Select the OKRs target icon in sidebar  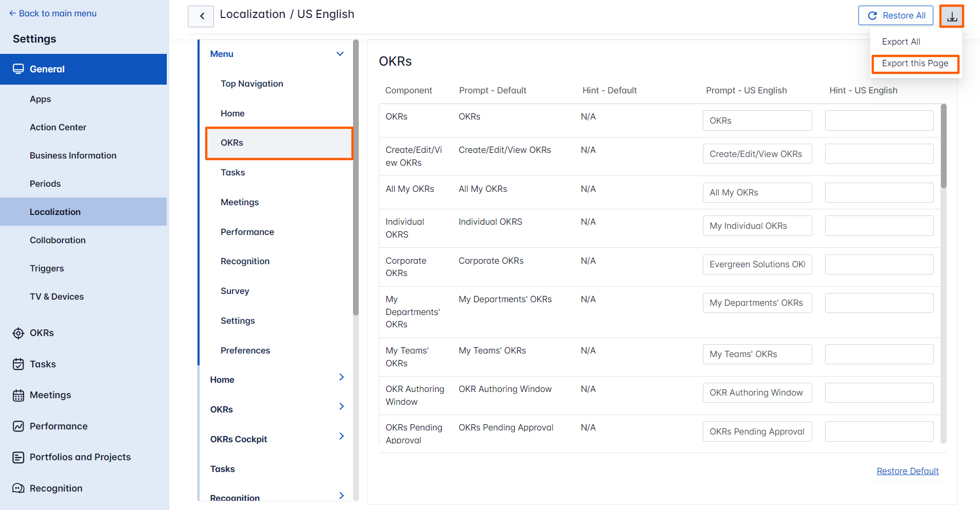[x=18, y=332]
